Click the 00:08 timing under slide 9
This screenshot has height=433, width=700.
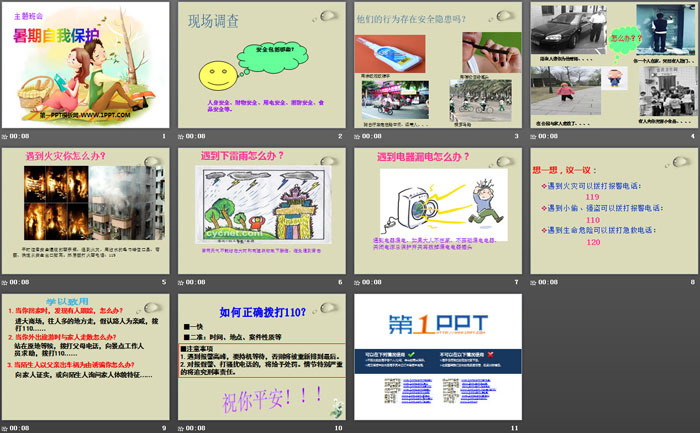19,428
